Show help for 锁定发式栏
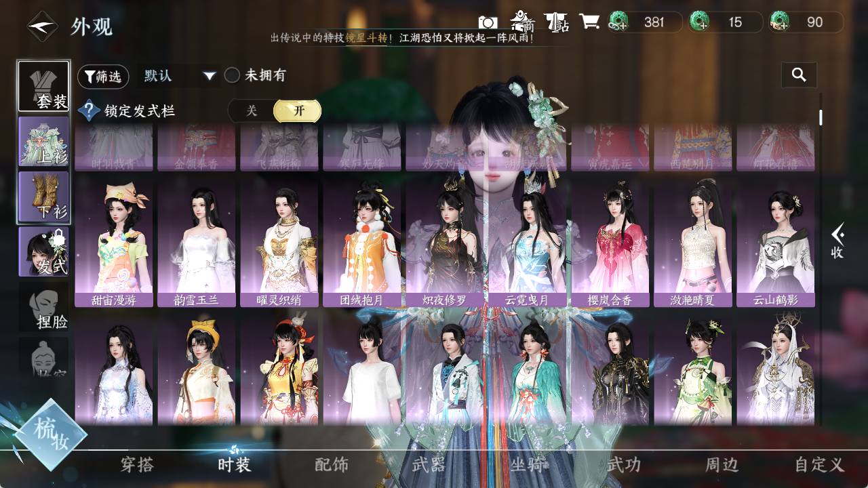Image resolution: width=868 pixels, height=488 pixels. click(x=89, y=110)
